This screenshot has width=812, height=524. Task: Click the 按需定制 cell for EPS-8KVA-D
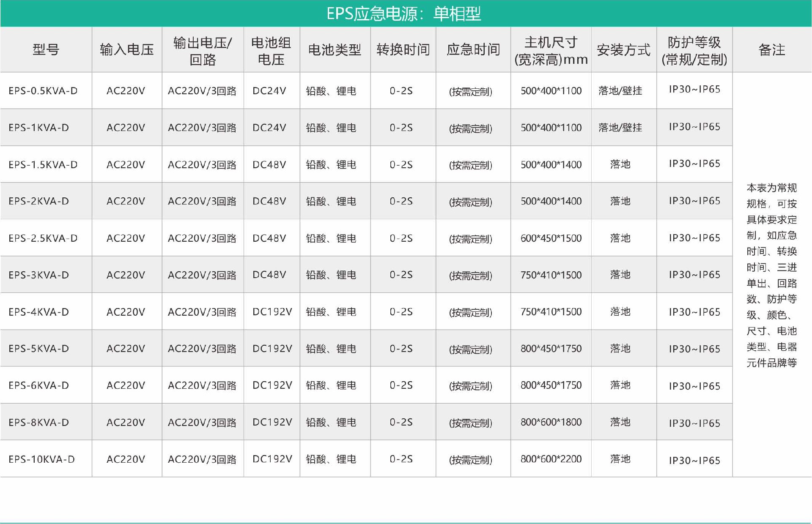(x=472, y=422)
